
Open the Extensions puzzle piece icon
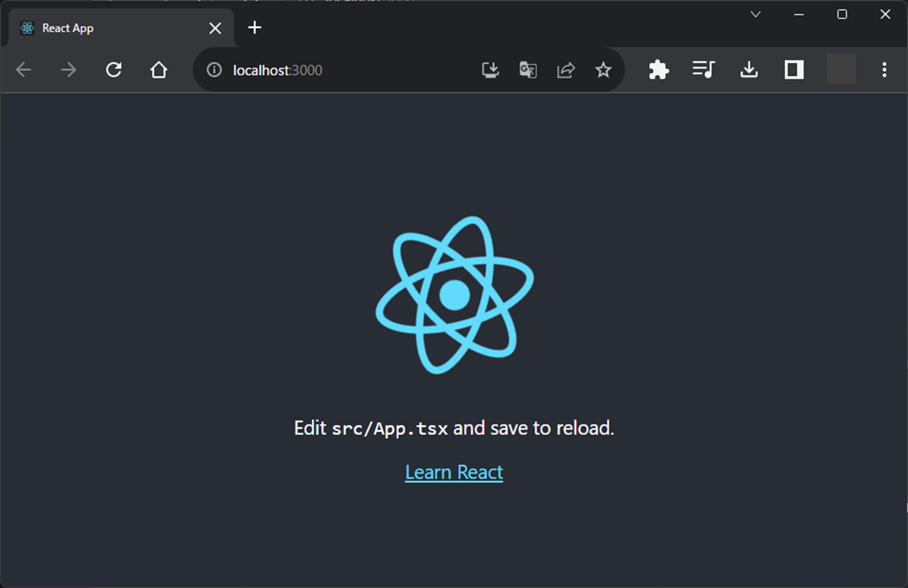click(x=658, y=70)
